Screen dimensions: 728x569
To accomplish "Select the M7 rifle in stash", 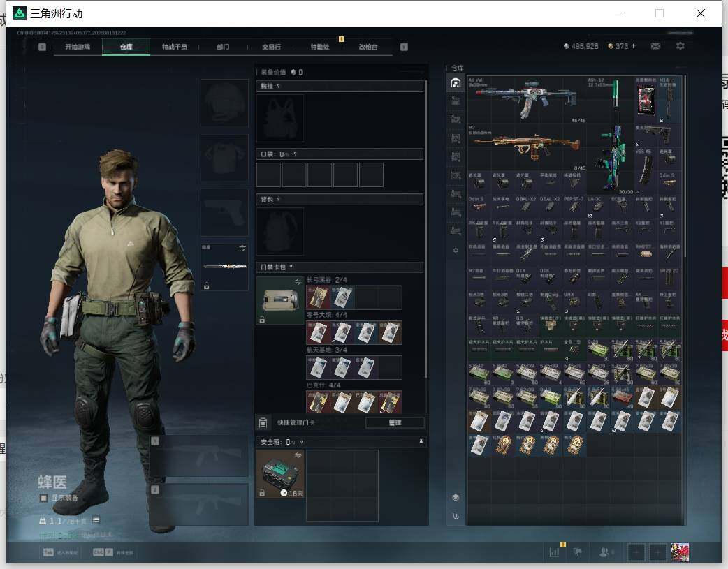I will [527, 147].
